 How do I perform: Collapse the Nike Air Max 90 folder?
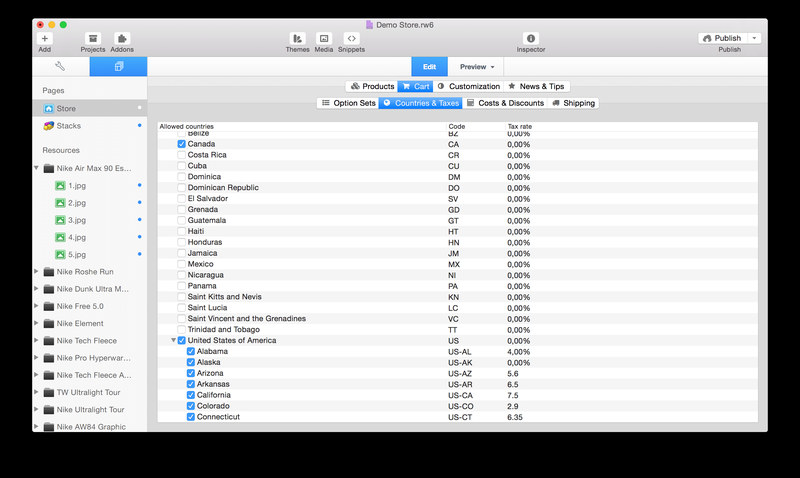coord(36,168)
